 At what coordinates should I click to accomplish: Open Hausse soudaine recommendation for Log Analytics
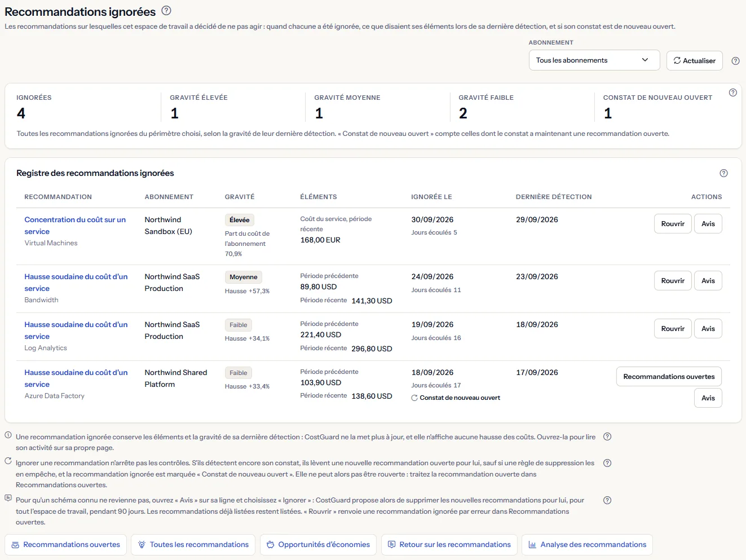click(76, 330)
